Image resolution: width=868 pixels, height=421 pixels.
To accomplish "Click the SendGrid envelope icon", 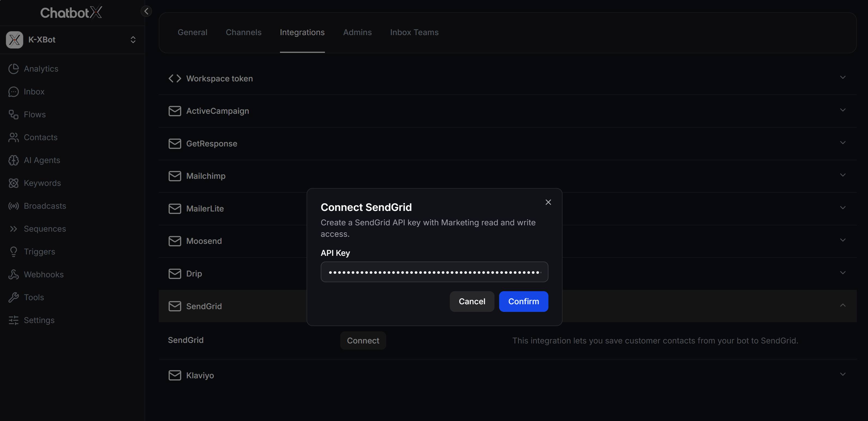I will 175,306.
